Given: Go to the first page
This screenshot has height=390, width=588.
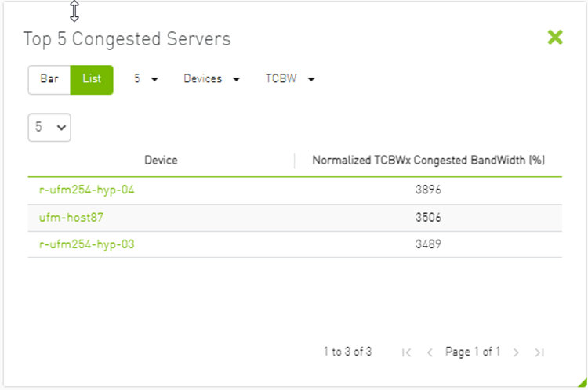Looking at the screenshot, I should pyautogui.click(x=406, y=352).
